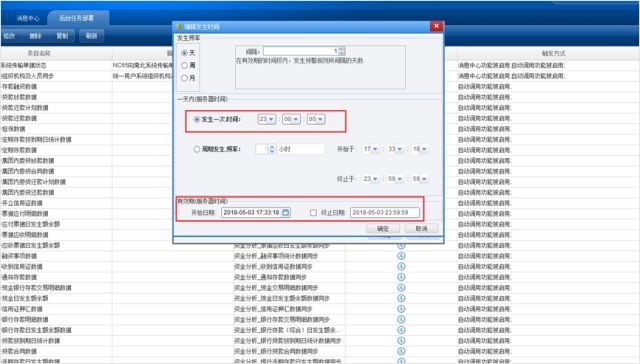Click the clock icon in the 银行存款明细数据 row

click(x=401, y=320)
